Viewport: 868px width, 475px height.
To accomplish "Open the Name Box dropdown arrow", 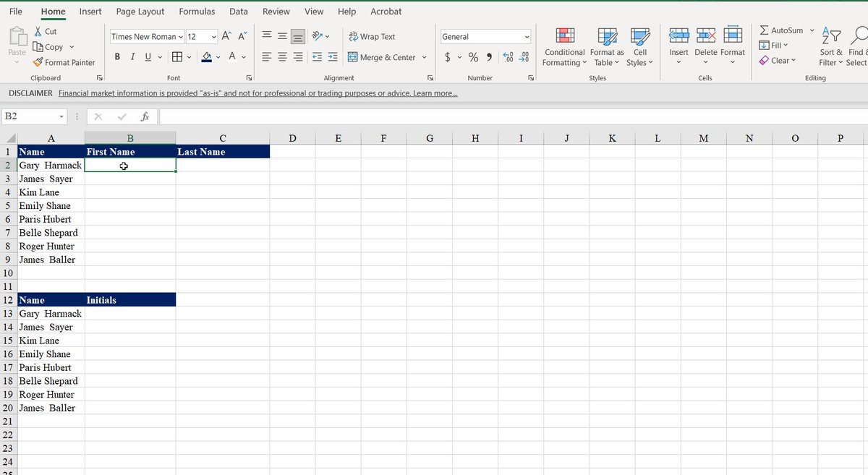I will point(61,116).
